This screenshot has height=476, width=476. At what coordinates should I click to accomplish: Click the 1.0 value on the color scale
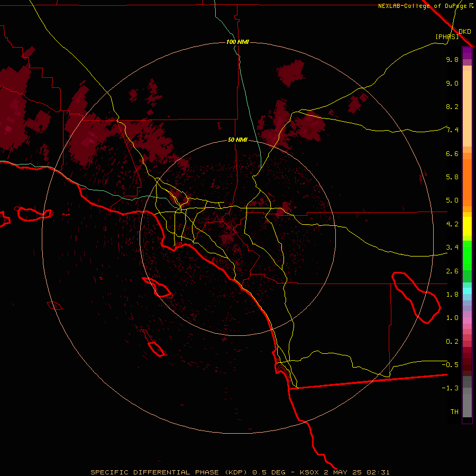pyautogui.click(x=452, y=318)
